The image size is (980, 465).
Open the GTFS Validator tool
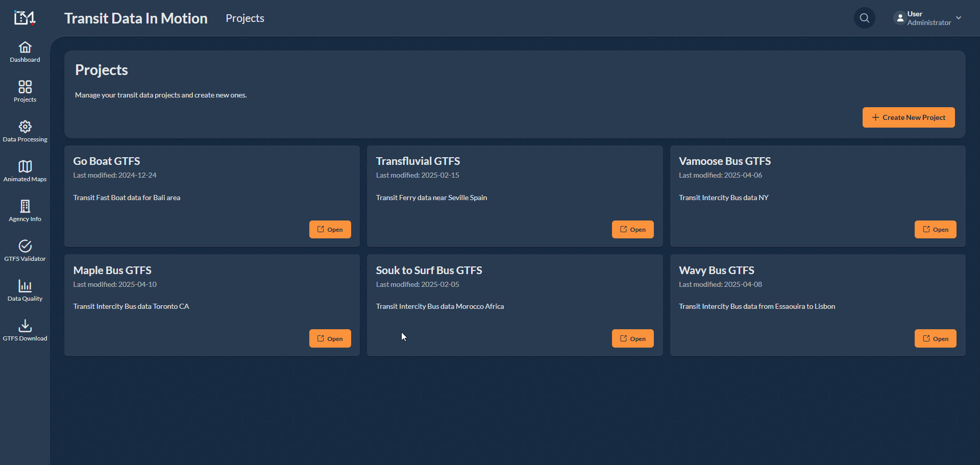[25, 251]
